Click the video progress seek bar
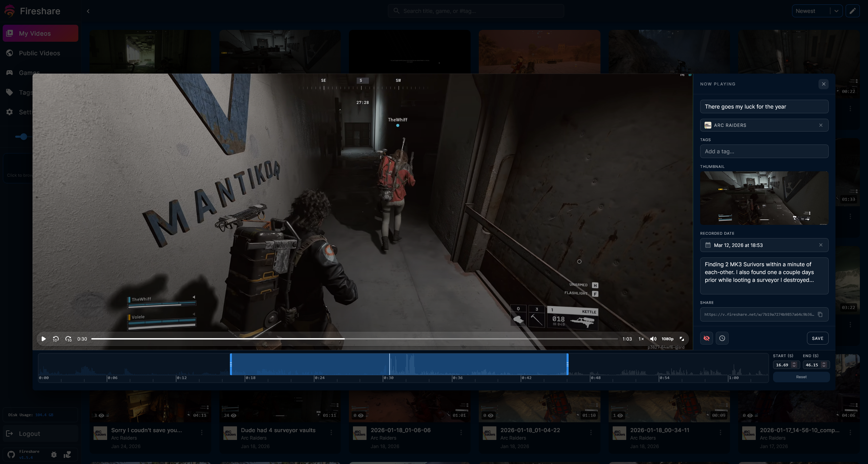868x464 pixels. tap(441, 339)
